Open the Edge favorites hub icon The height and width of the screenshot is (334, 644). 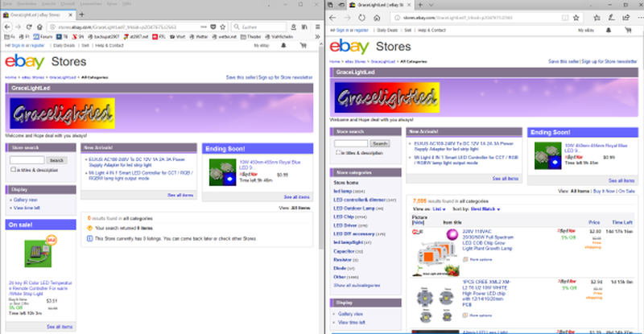(597, 18)
